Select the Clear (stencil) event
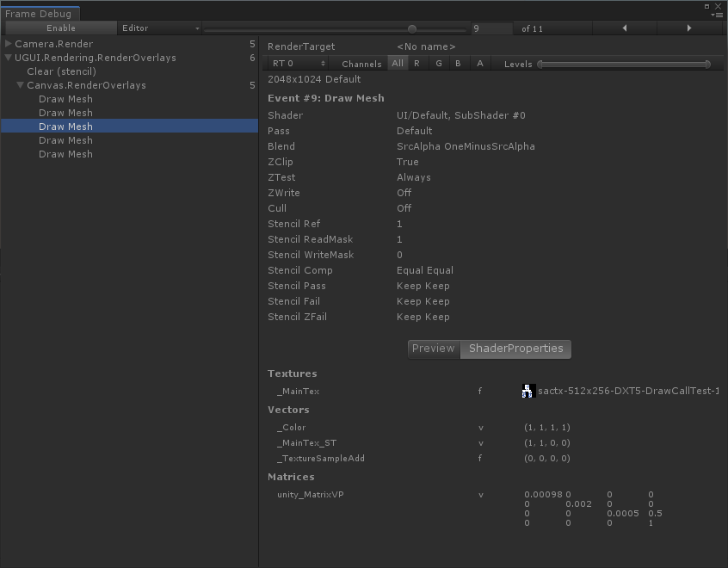 click(x=61, y=71)
